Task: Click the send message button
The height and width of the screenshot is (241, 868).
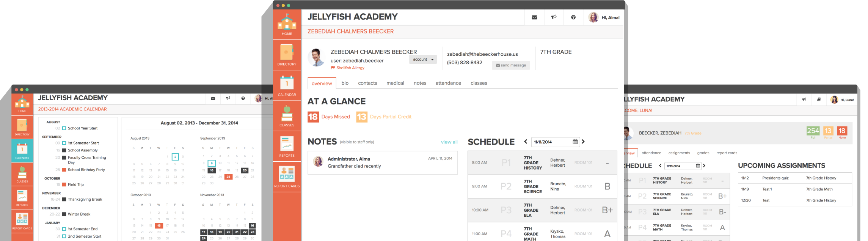Action: 511,65
